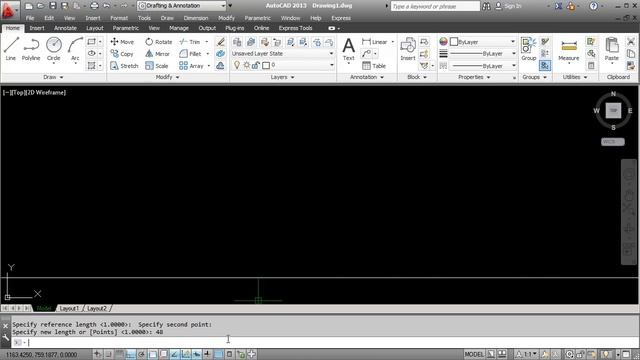
Task: Select the Circle tool
Action: tap(53, 49)
